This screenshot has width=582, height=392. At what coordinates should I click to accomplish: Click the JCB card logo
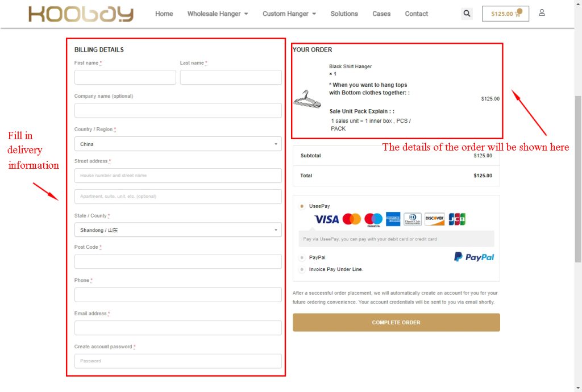tap(457, 219)
